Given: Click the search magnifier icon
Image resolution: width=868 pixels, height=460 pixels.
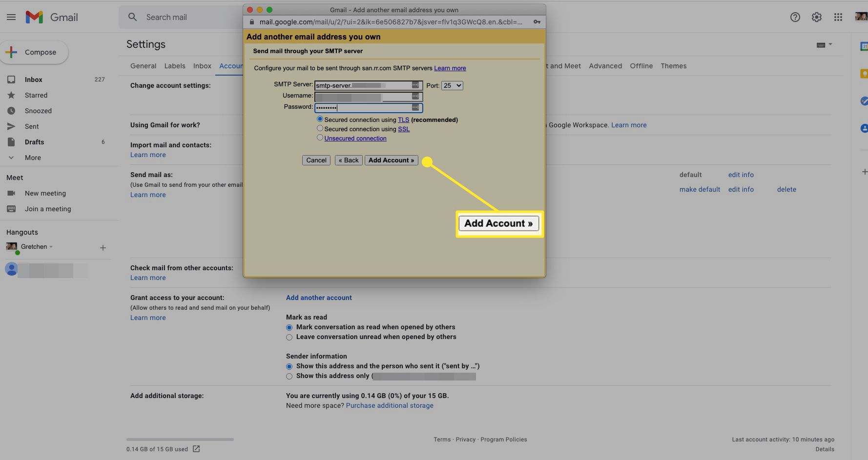Looking at the screenshot, I should point(132,17).
